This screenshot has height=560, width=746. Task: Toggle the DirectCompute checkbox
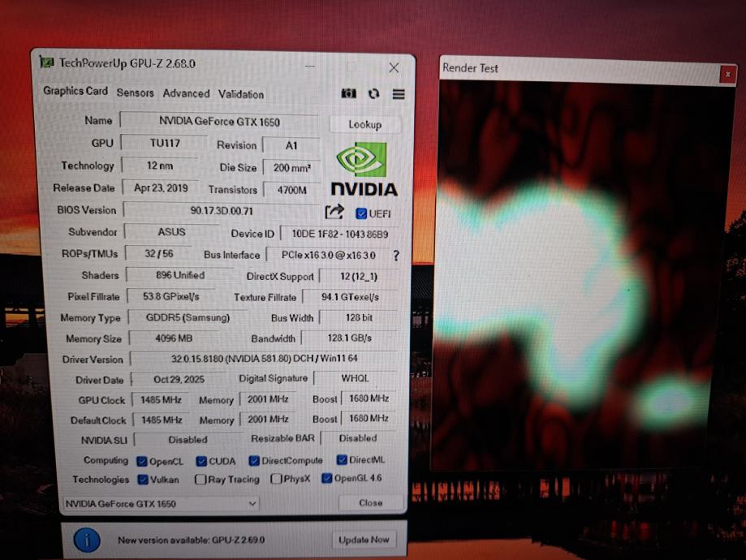[x=254, y=460]
